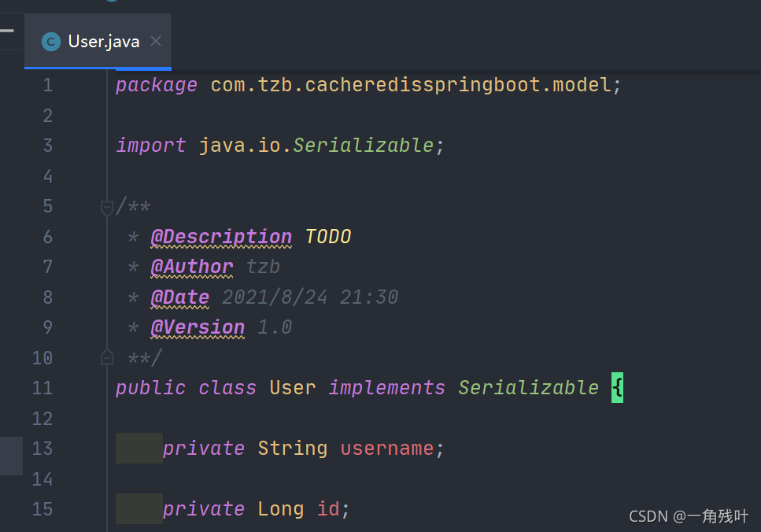761x532 pixels.
Task: Click the Java class icon on User.java tab
Action: 51,42
